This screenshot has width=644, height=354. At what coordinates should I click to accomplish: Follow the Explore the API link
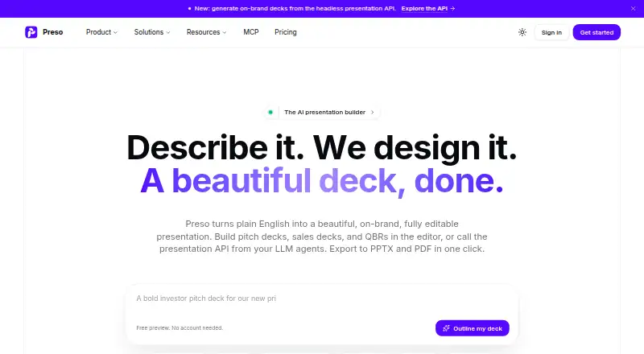click(x=428, y=9)
